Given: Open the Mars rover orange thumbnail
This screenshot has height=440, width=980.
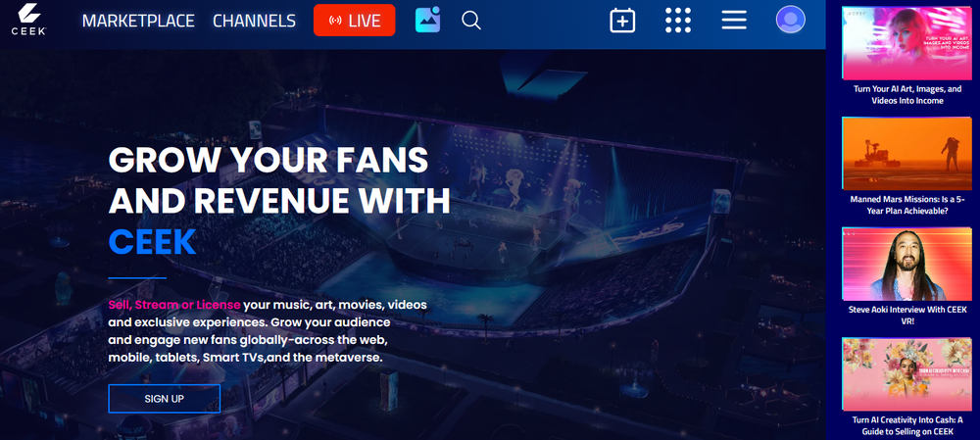Looking at the screenshot, I should 906,153.
